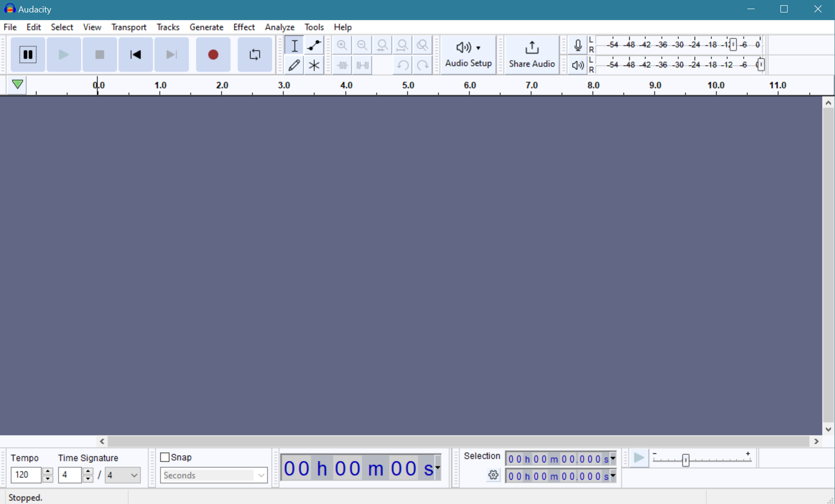
Task: Enable looping with the Loop button
Action: 255,55
